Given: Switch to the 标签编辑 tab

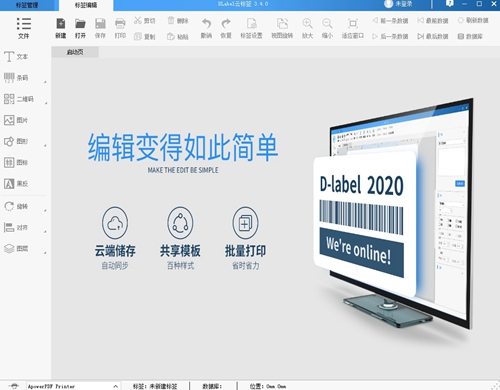Looking at the screenshot, I should click(x=86, y=6).
